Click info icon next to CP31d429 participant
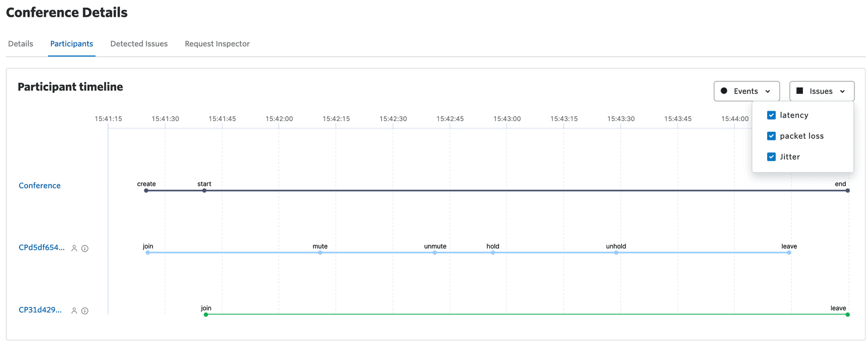This screenshot has height=345, width=868. [85, 311]
